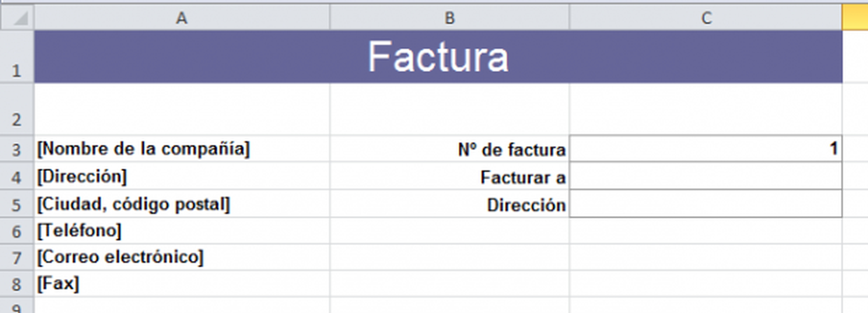Select column C header
Viewport: 868px width, 313px height.
click(706, 18)
